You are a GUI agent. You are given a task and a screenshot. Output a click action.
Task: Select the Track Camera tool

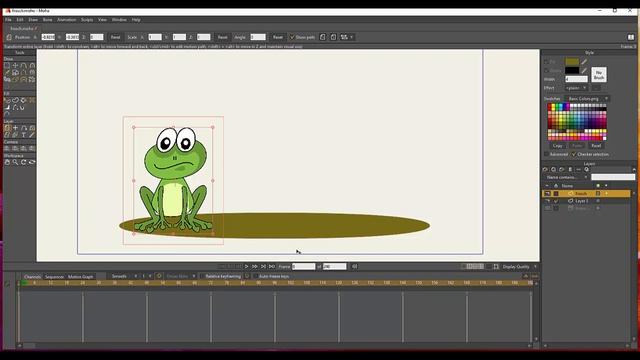pyautogui.click(x=7, y=149)
